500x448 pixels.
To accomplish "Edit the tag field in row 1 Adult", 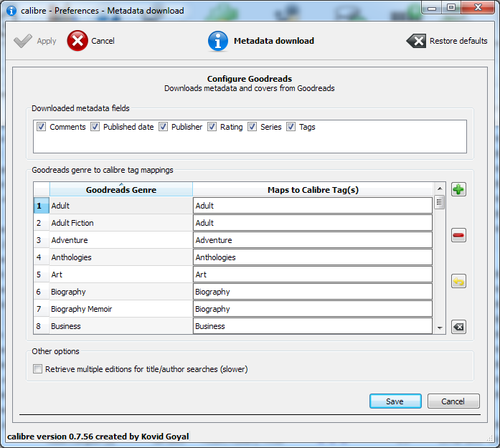I will click(313, 206).
